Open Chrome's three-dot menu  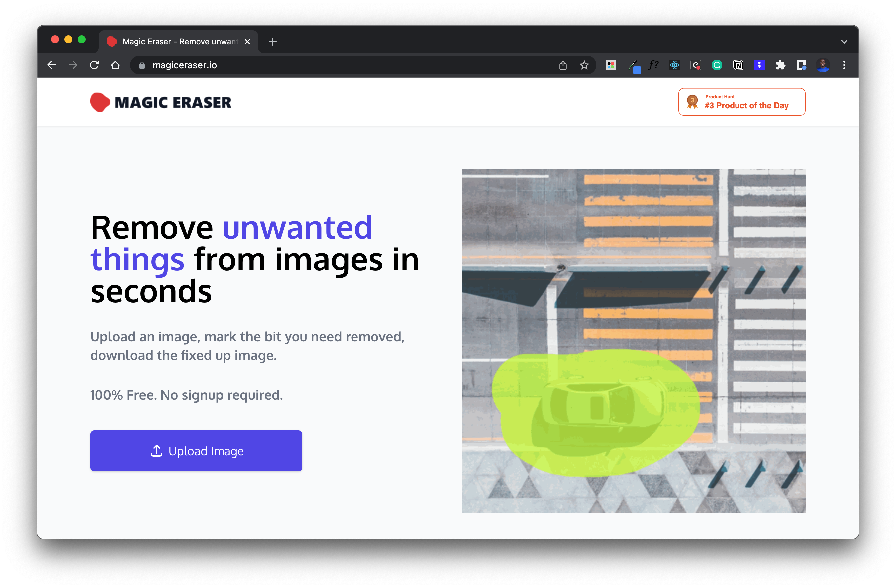(844, 65)
